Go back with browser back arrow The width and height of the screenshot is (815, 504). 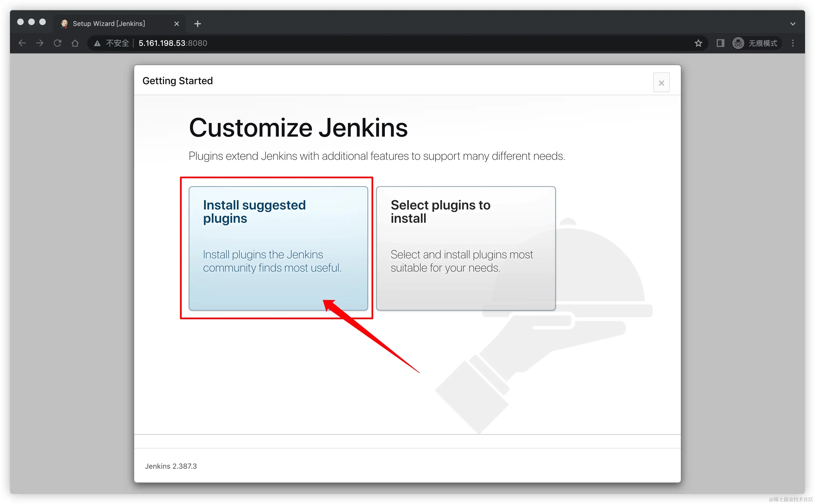point(22,43)
